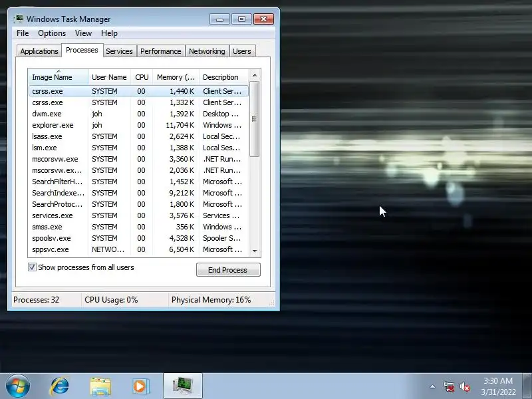Launch Internet Explorer from taskbar

[x=59, y=386]
